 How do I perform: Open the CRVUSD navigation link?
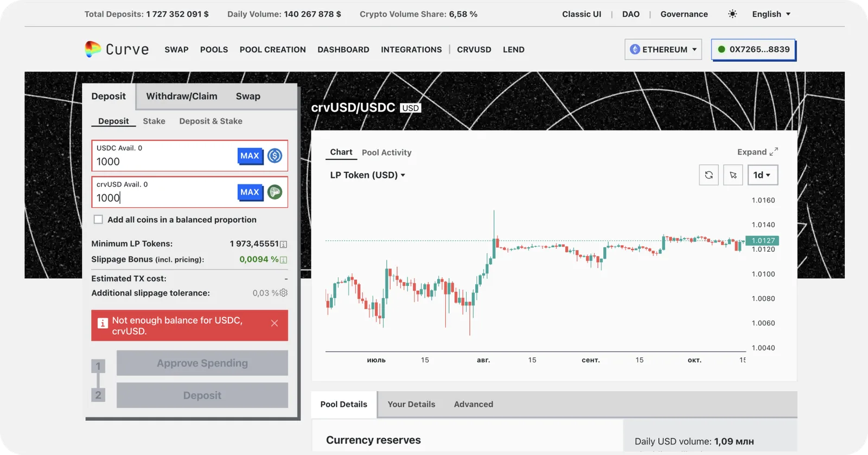tap(474, 49)
